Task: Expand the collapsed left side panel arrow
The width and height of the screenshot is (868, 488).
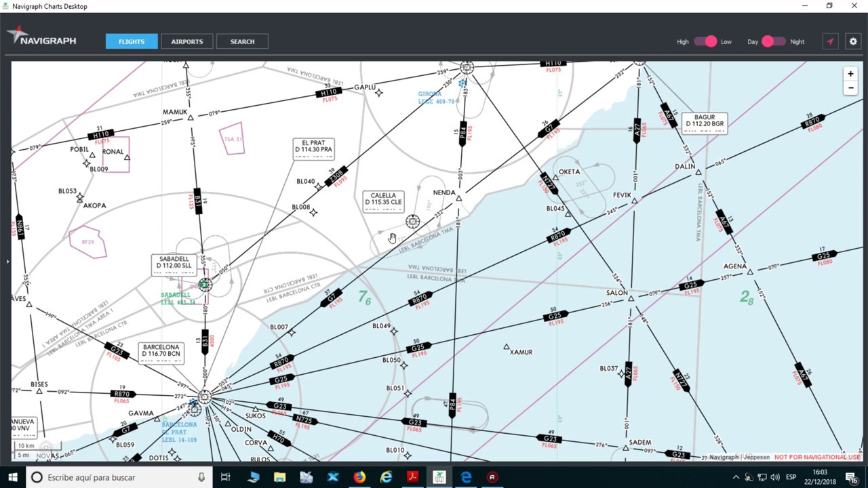Action: pyautogui.click(x=7, y=261)
